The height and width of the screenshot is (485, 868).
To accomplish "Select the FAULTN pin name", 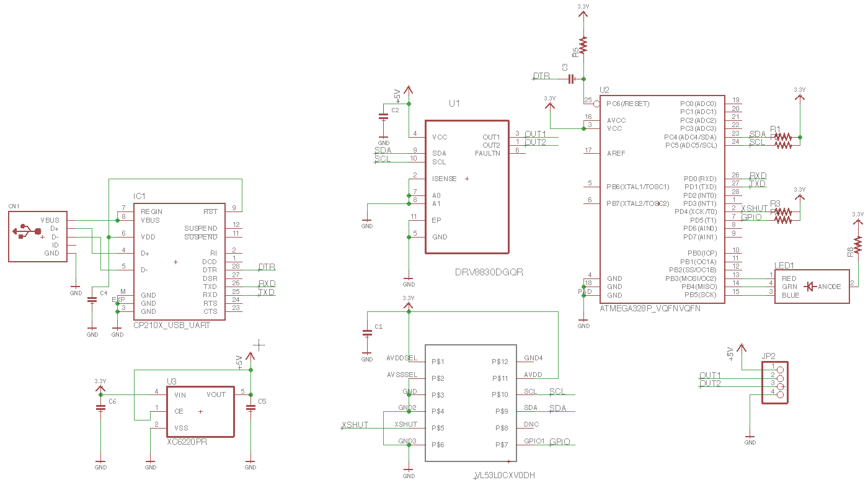I will pyautogui.click(x=488, y=153).
